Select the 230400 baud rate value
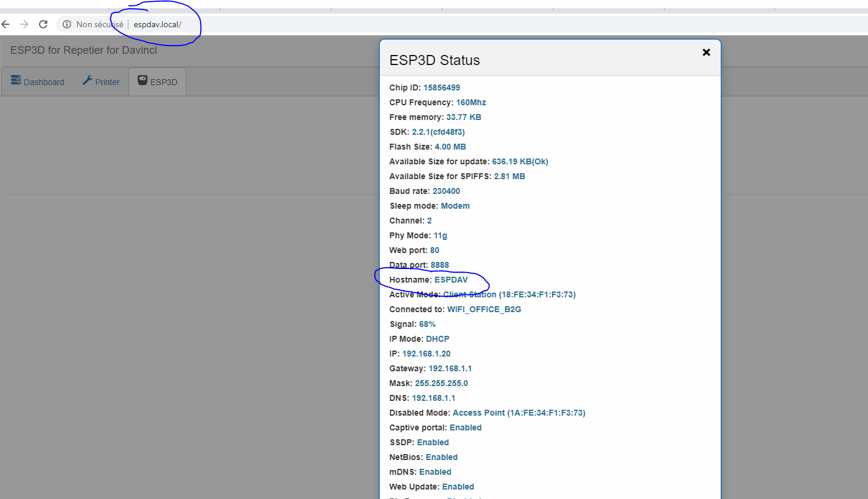The width and height of the screenshot is (868, 499). 446,190
